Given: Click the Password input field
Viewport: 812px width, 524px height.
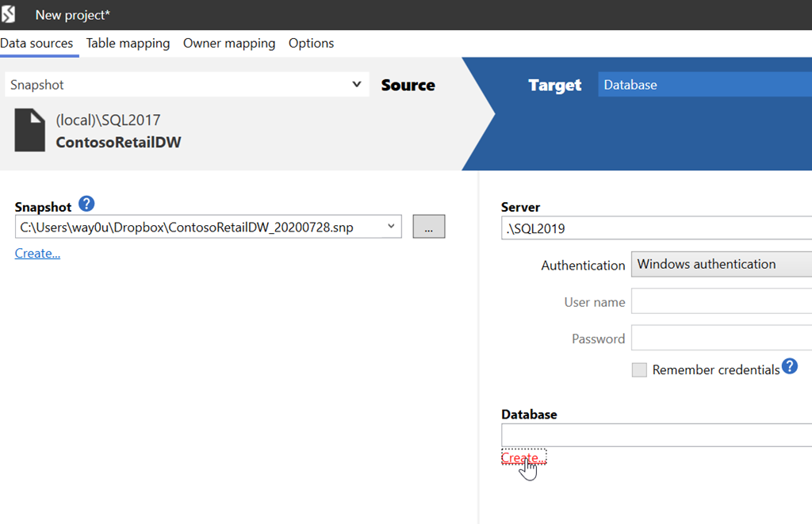Looking at the screenshot, I should (x=721, y=338).
